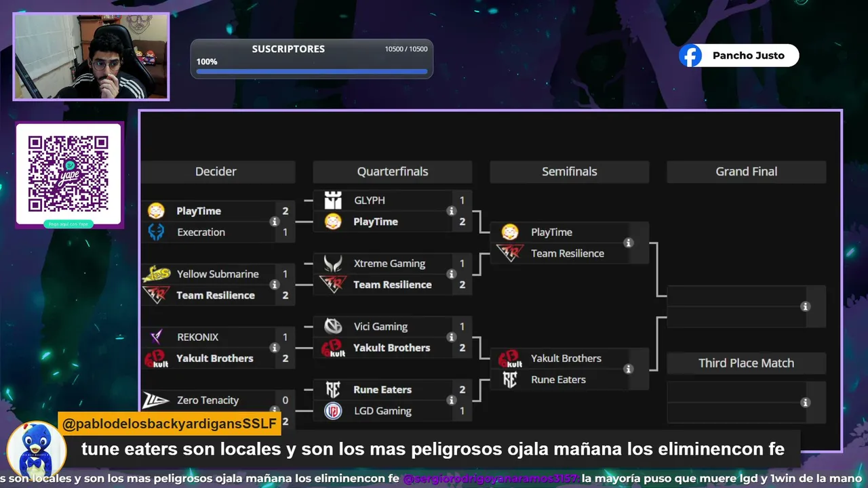Click Team Resilience logo in Quarterfinals column
868x488 pixels.
point(333,285)
